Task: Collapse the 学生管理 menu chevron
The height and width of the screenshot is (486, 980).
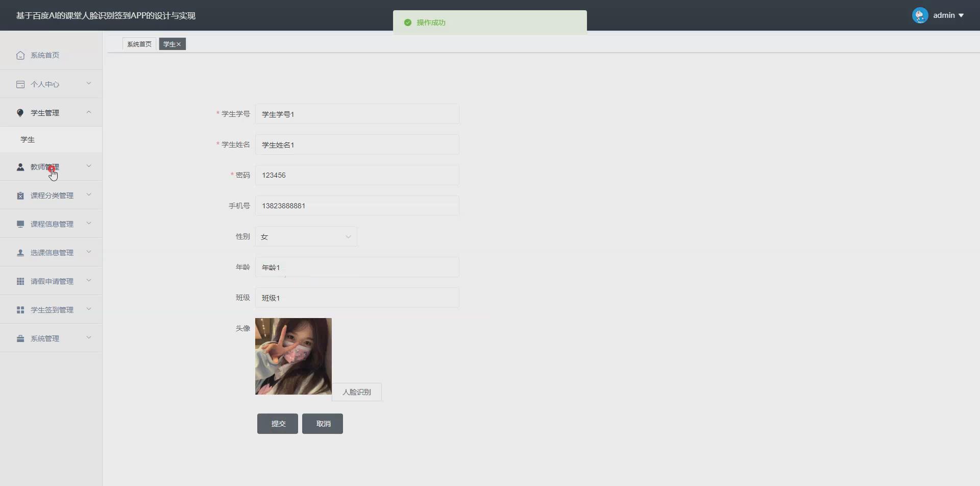Action: (89, 112)
